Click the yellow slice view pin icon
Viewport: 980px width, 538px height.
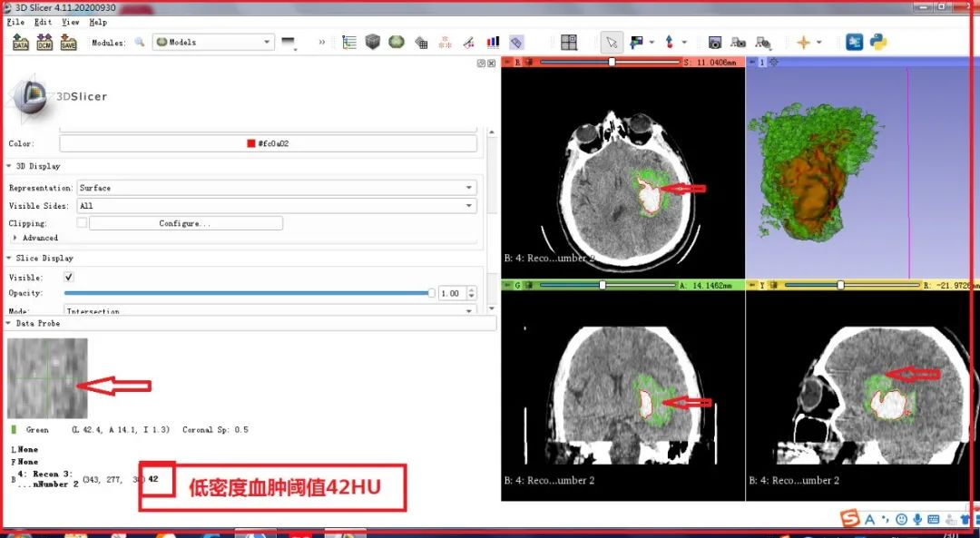(x=751, y=285)
